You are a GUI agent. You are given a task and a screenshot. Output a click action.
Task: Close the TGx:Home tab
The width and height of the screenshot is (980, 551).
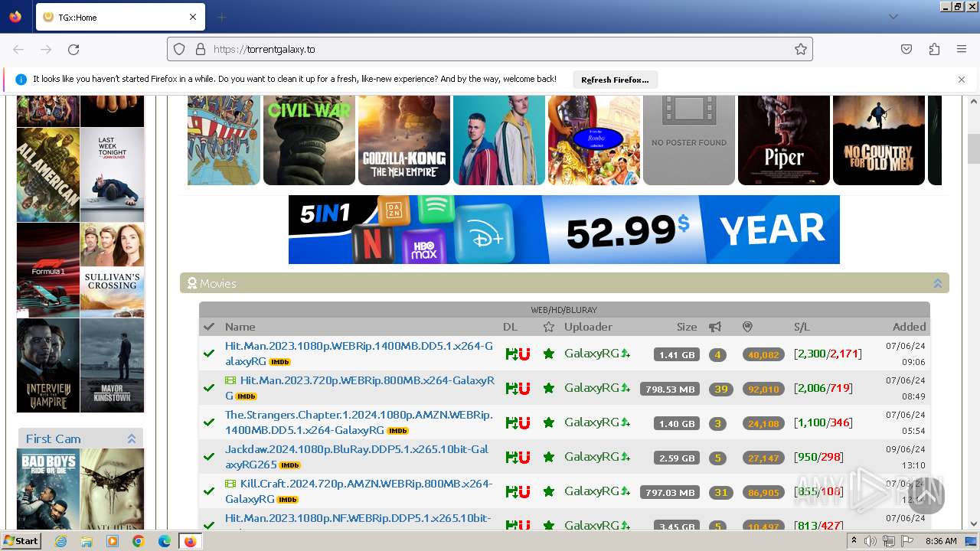pos(193,17)
